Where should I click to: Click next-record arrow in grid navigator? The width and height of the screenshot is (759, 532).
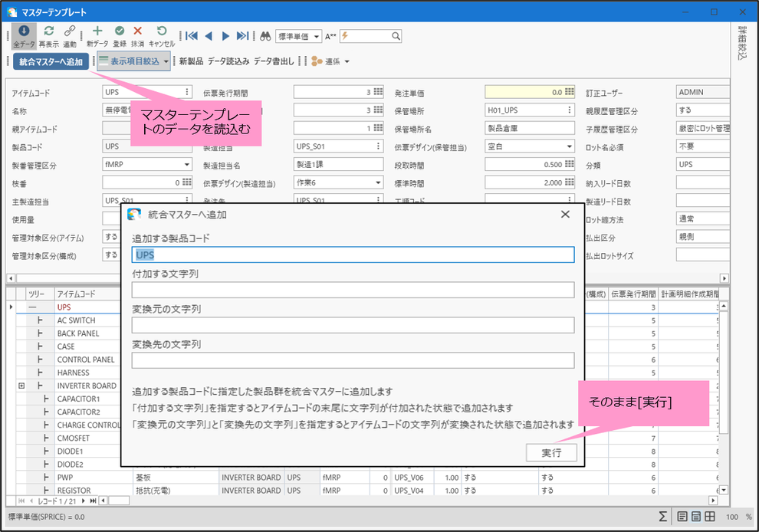coord(84,501)
